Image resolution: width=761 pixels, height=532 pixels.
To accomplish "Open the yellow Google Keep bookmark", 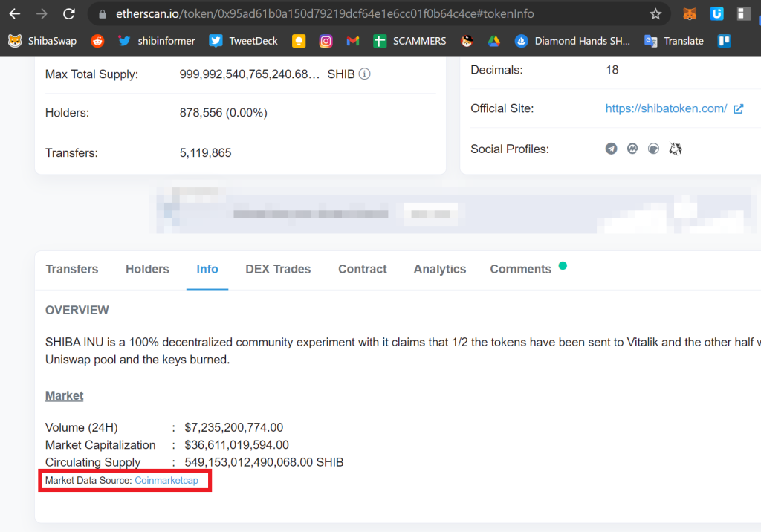I will (x=299, y=41).
